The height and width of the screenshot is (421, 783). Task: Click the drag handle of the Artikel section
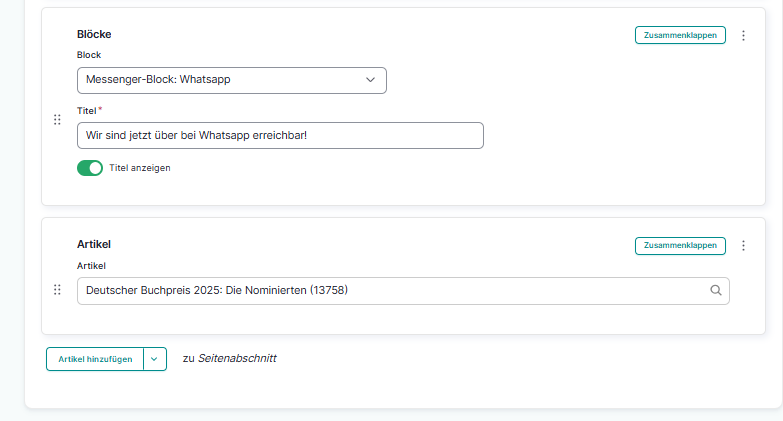pyautogui.click(x=57, y=290)
